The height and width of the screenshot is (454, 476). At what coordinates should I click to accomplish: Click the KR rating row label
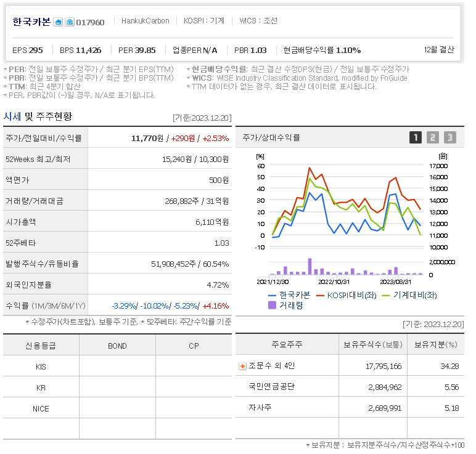click(x=41, y=388)
